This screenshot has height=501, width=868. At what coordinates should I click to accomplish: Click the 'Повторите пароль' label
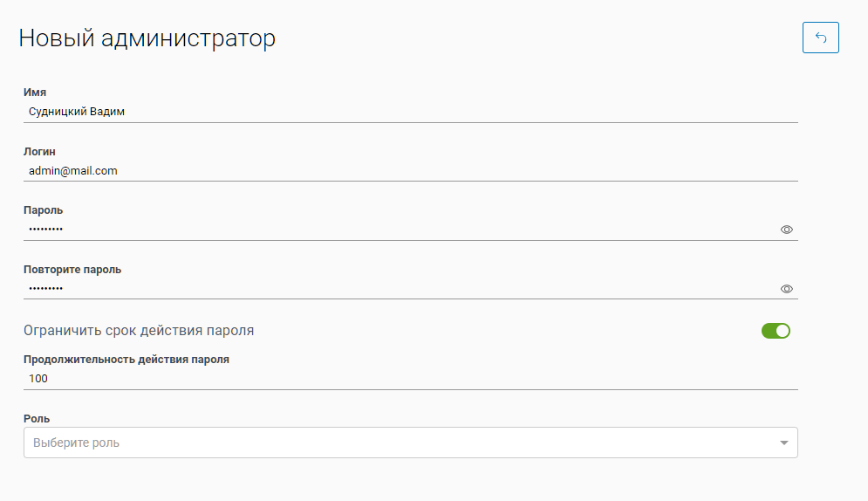(x=72, y=270)
